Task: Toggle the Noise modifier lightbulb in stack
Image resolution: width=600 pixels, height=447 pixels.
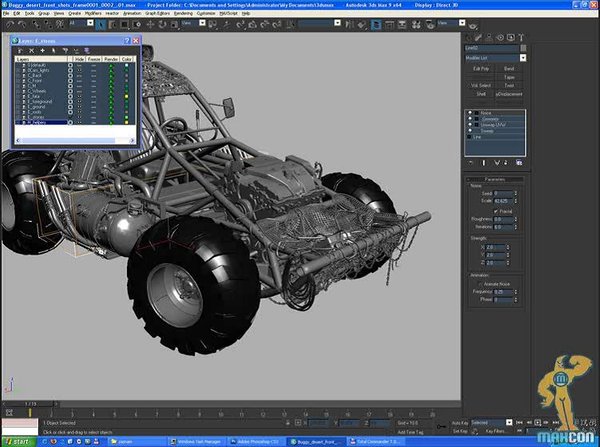Action: (x=470, y=113)
